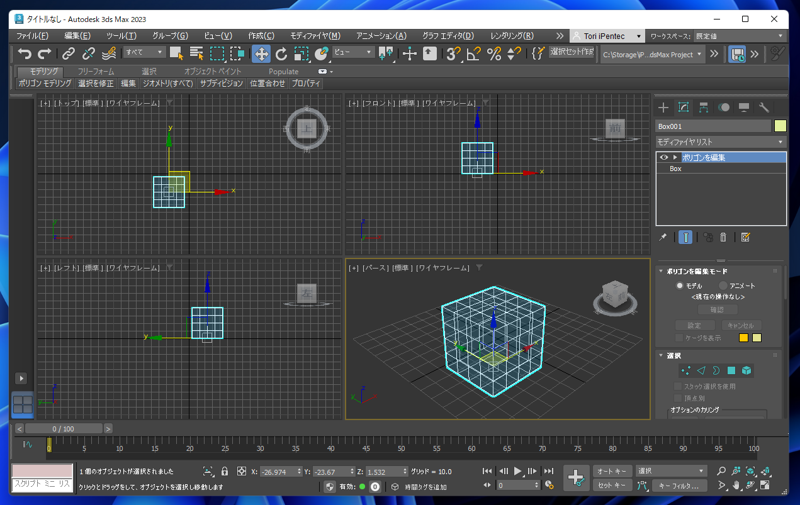This screenshot has width=800, height=505.
Task: Click the サブディビジョン ribbon button
Action: [221, 83]
